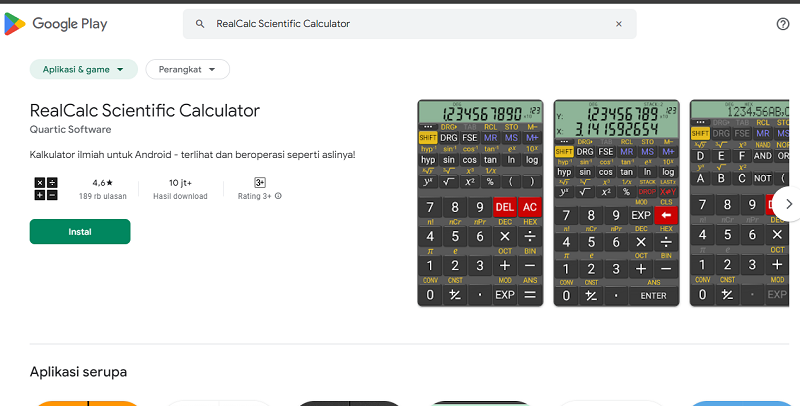The image size is (800, 406).
Task: Click the 10 jt+ download count
Action: [180, 183]
